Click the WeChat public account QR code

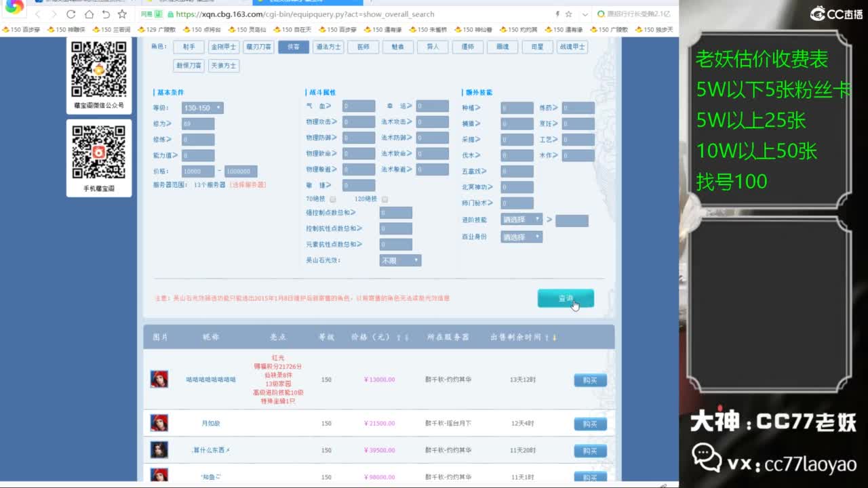tap(99, 69)
